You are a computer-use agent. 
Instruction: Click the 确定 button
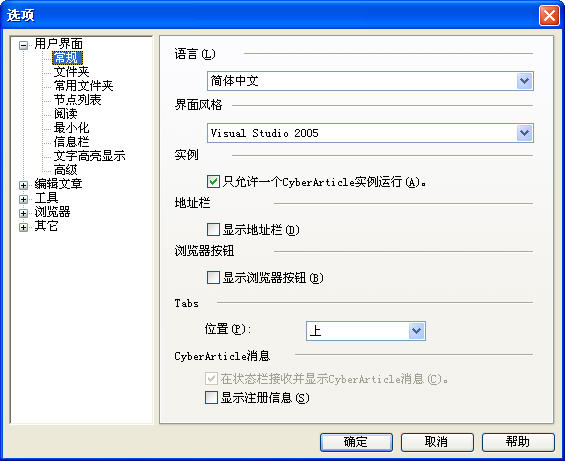[356, 442]
